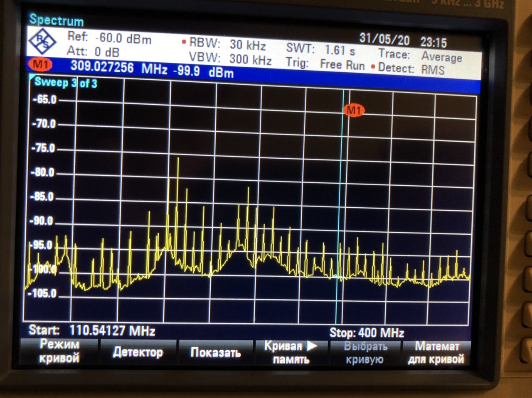
Task: Click the -65.0 axis label
Action: coord(44,100)
